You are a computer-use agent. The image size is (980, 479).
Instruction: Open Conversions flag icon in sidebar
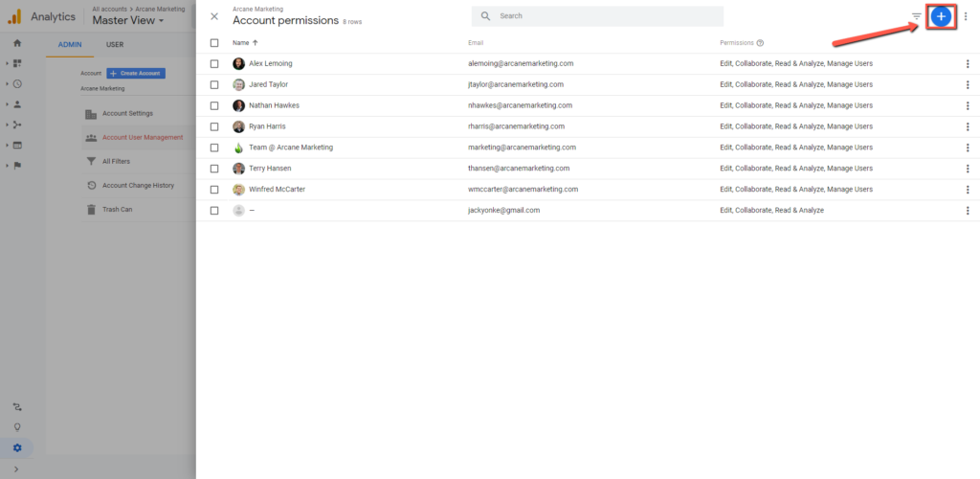point(17,166)
